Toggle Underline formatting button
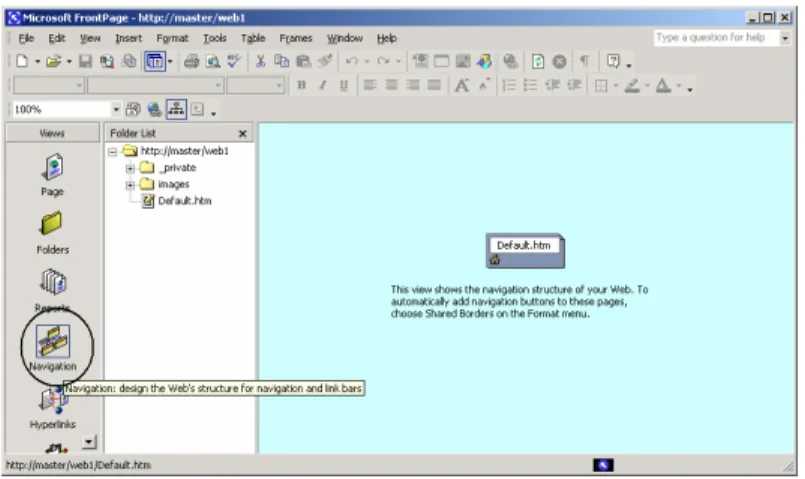805x479 pixels. click(x=343, y=86)
